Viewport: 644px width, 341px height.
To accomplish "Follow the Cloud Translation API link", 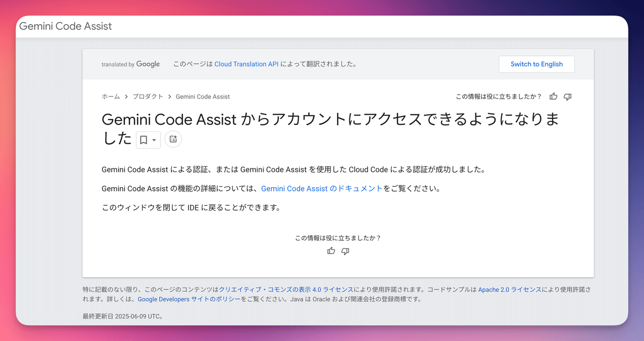I will [x=246, y=64].
